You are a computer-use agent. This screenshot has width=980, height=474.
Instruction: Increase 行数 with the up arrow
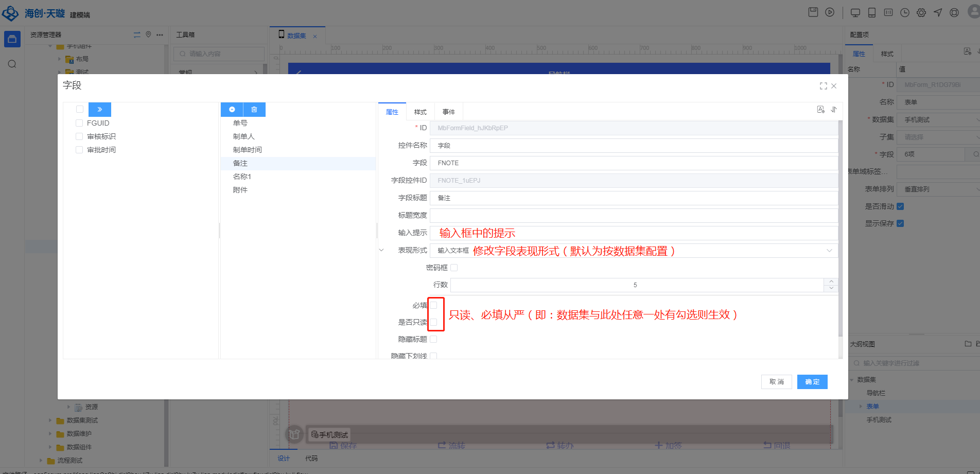[831, 282]
